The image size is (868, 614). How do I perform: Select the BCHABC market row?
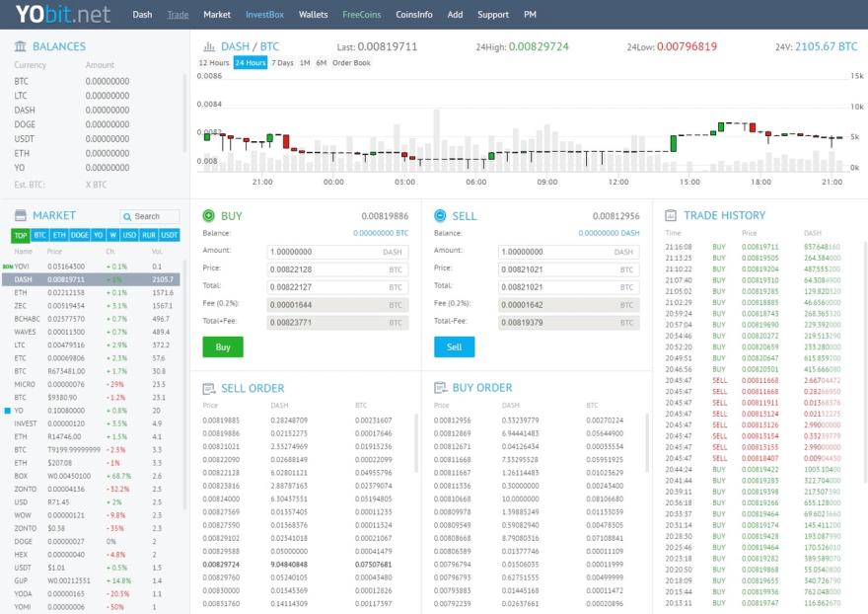[x=92, y=319]
